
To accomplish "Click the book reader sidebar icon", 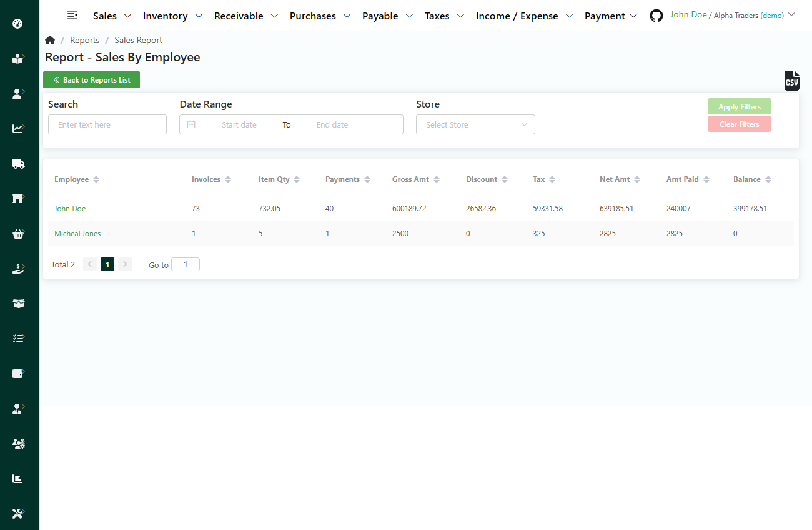I will click(18, 59).
